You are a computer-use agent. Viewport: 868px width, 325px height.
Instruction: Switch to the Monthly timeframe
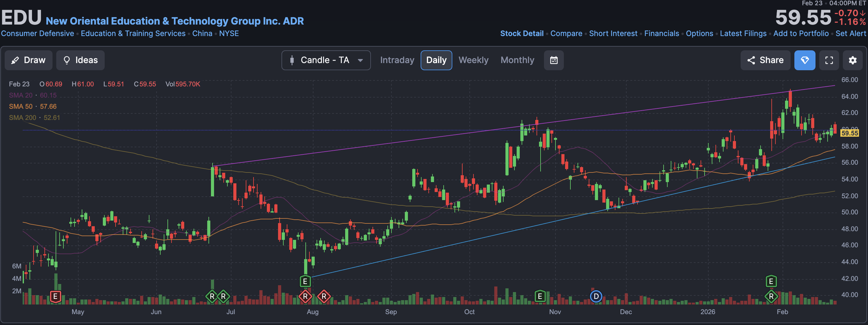(517, 60)
